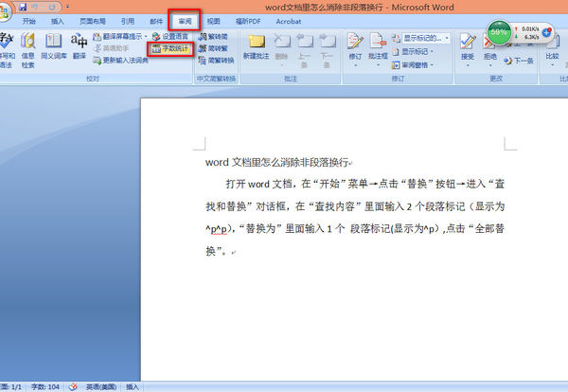Toggle 修订 track changes

point(355,50)
